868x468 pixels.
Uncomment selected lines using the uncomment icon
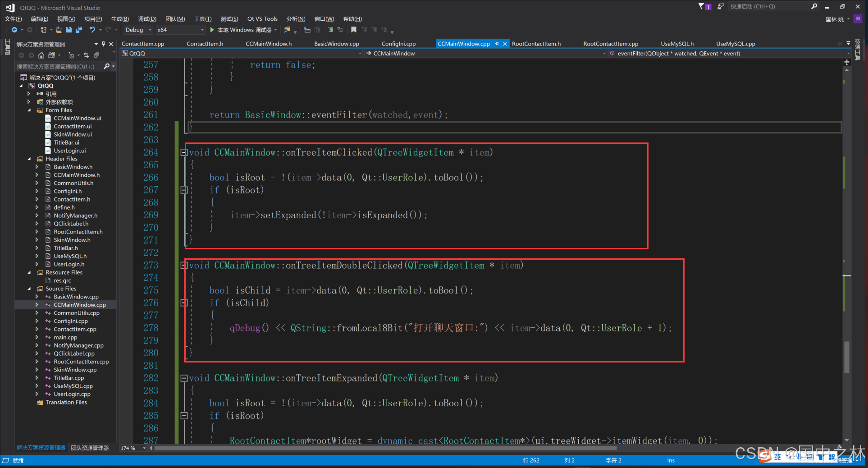(340, 30)
